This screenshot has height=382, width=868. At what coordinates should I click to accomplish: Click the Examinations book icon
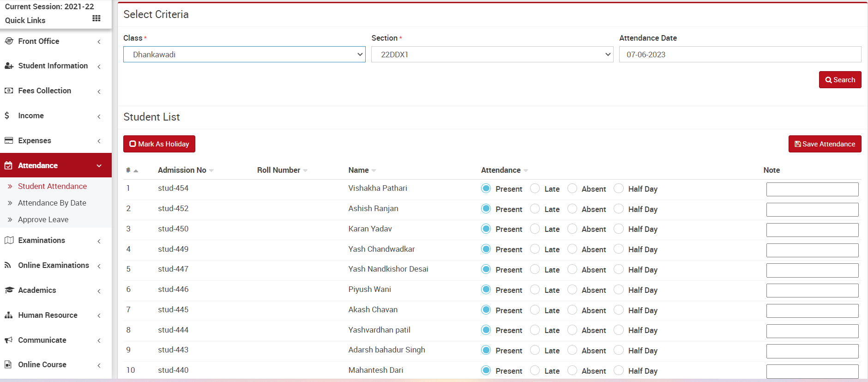9,240
